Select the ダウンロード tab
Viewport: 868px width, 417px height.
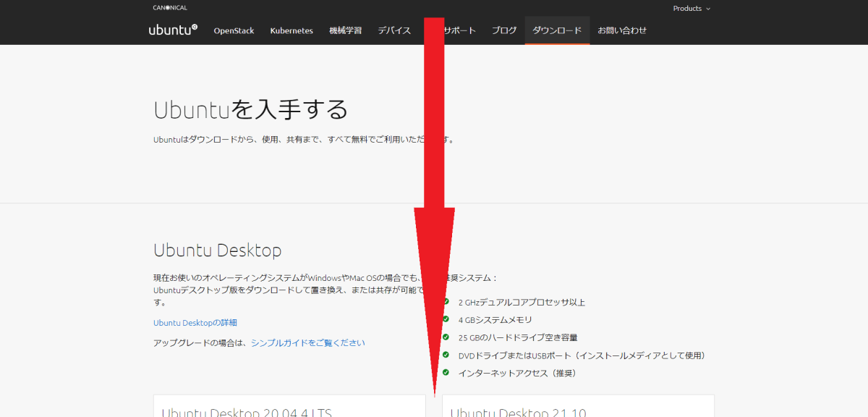(557, 30)
